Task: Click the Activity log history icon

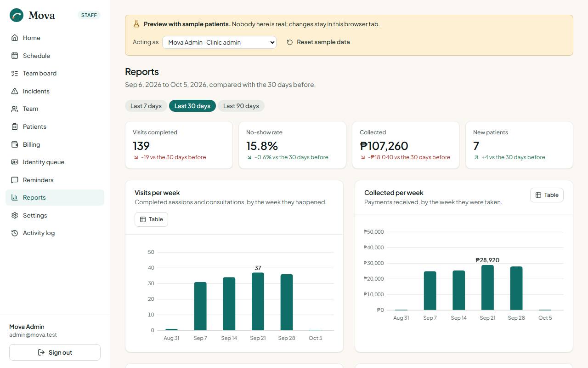Action: coord(15,233)
